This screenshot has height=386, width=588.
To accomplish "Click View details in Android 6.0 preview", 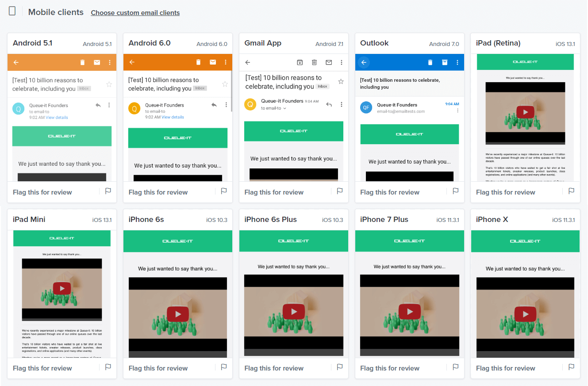I will (173, 117).
